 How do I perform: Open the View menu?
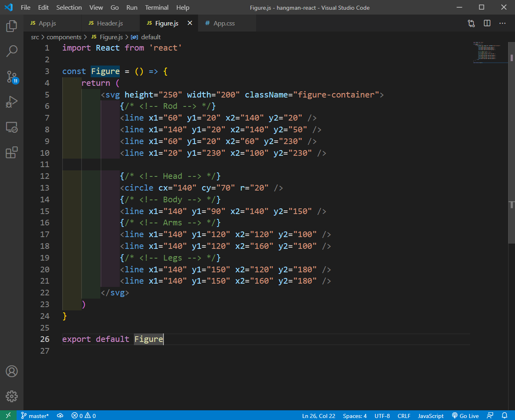[96, 7]
